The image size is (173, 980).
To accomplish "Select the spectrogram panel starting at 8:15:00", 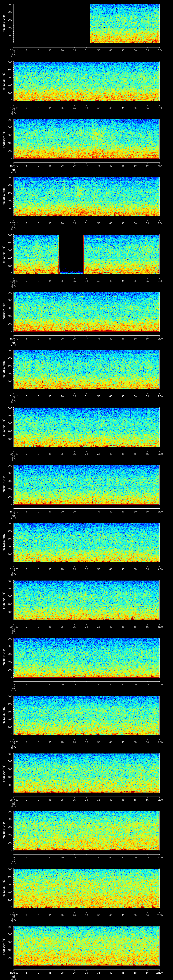I will click(87, 658).
